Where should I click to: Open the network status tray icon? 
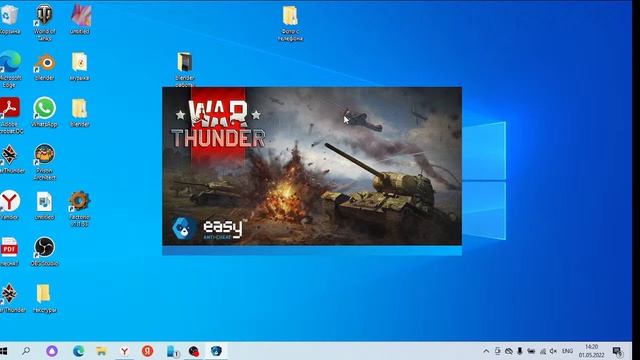pyautogui.click(x=542, y=351)
